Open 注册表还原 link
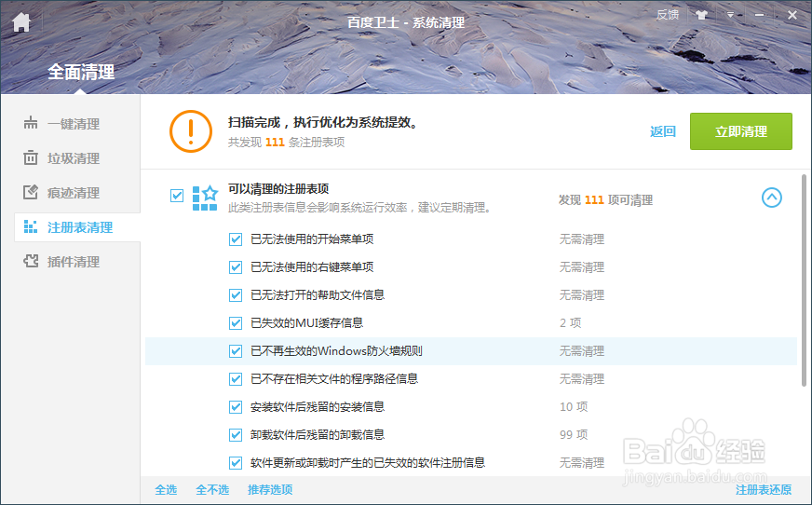 coord(764,489)
